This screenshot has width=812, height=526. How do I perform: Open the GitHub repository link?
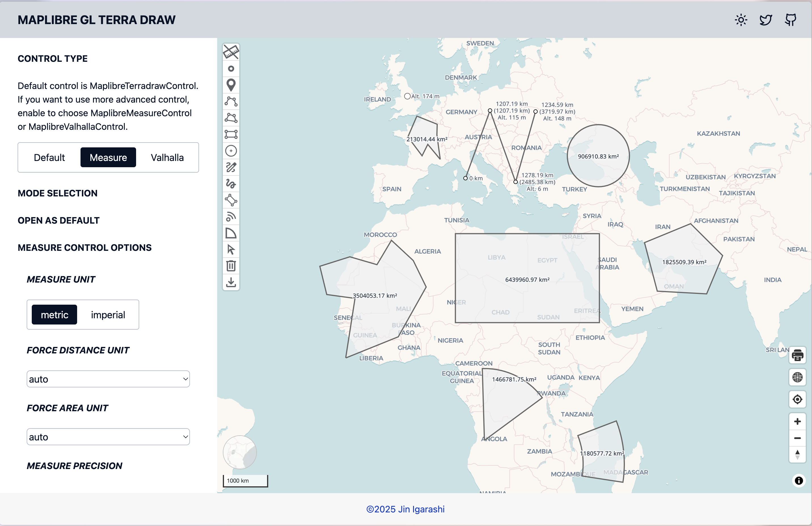pos(791,20)
